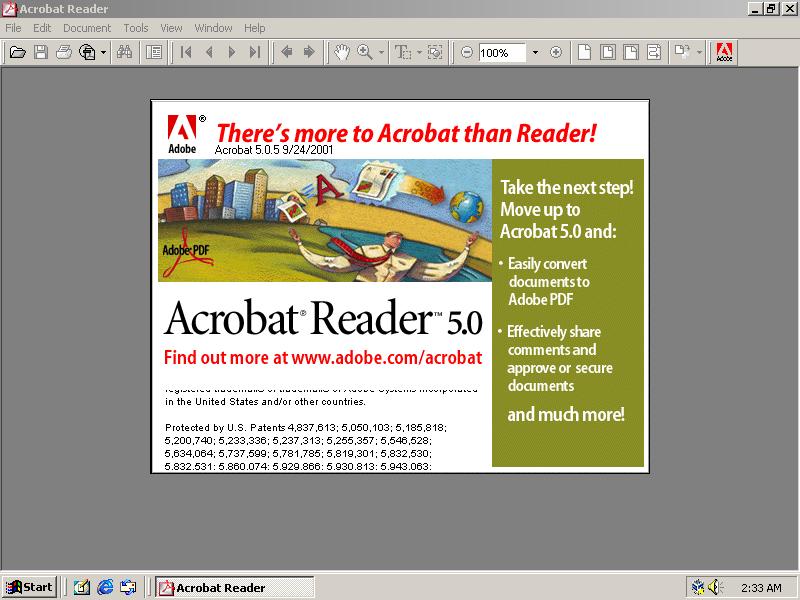Select the Hand tool
This screenshot has height=600, width=800.
342,52
